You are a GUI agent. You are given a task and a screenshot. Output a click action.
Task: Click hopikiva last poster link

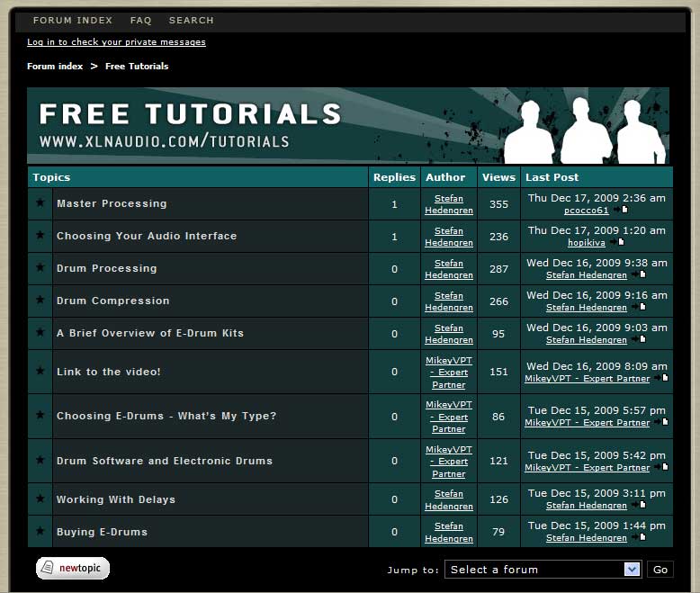[586, 242]
